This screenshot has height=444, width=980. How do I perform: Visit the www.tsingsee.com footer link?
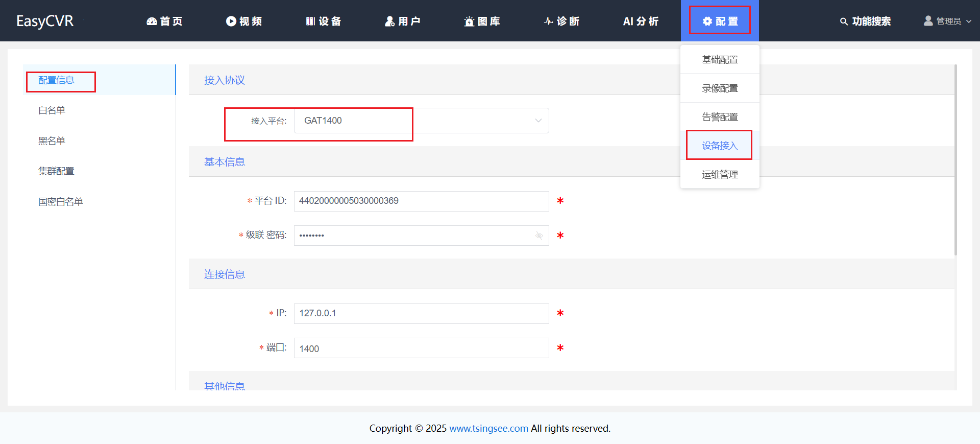pos(488,428)
